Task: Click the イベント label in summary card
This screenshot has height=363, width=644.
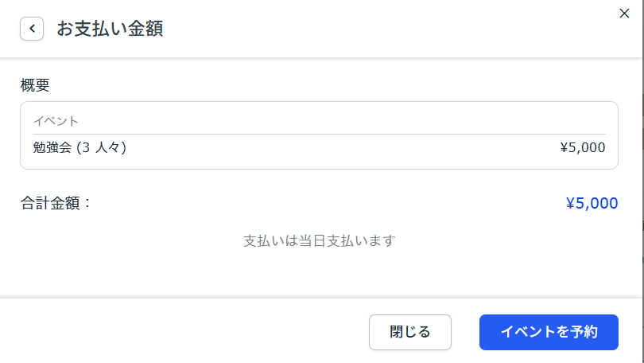Action: pyautogui.click(x=56, y=121)
